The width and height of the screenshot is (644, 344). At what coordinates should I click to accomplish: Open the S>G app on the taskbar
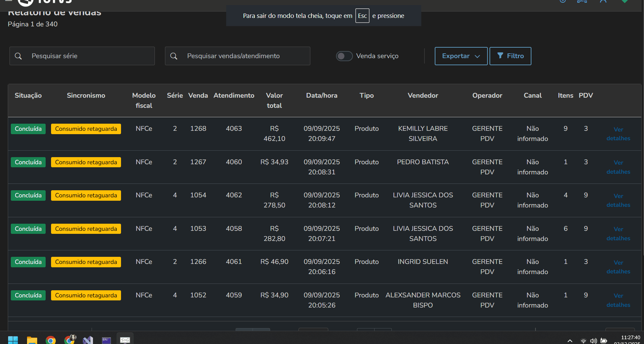click(125, 339)
